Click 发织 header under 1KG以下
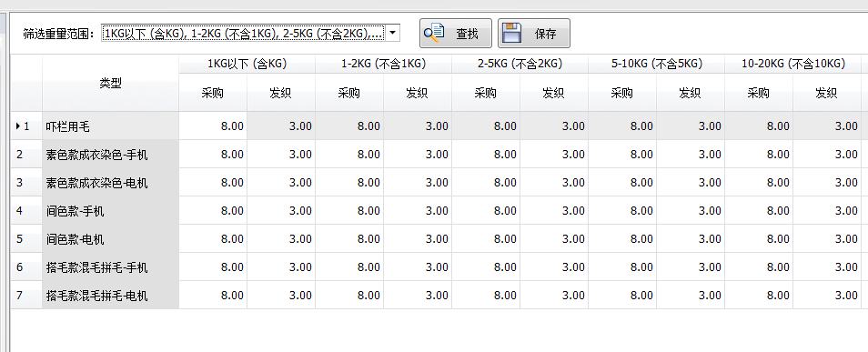This screenshot has height=352, width=868. (x=280, y=93)
